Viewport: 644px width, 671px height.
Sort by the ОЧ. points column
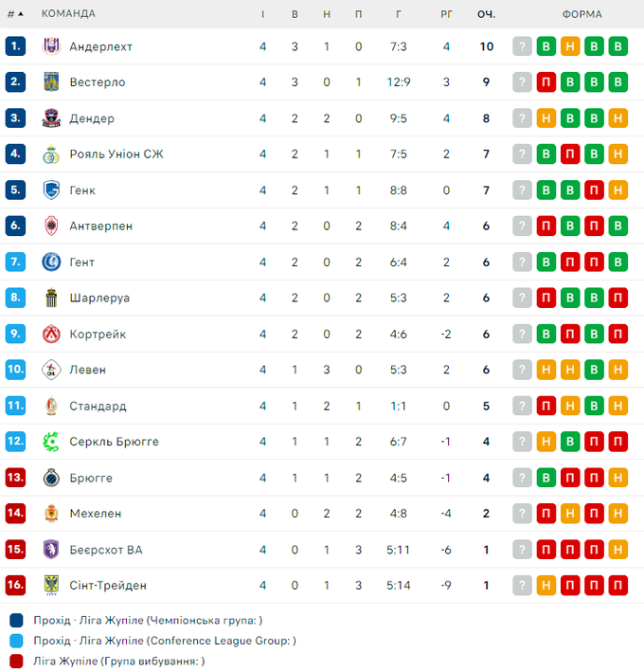pos(486,14)
